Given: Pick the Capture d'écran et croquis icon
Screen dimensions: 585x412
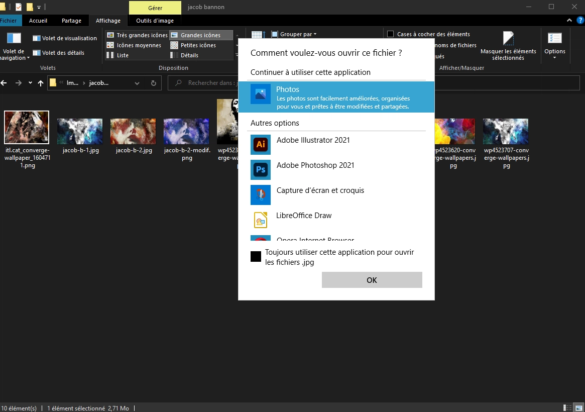Looking at the screenshot, I should click(x=260, y=194).
